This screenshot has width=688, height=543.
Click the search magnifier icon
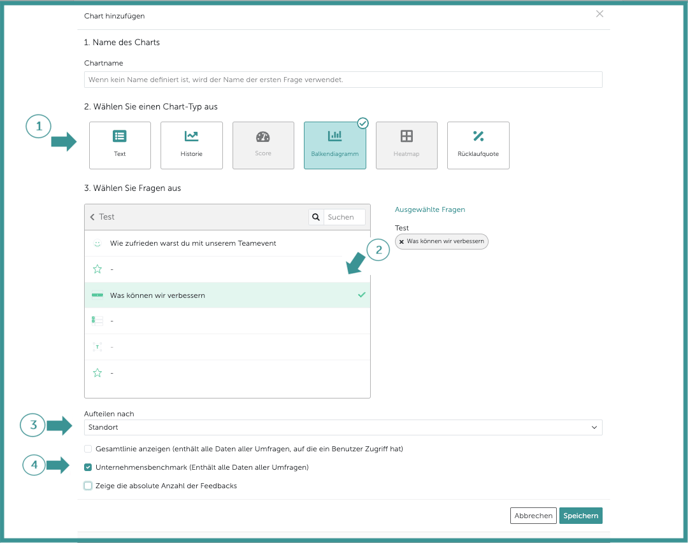click(316, 217)
